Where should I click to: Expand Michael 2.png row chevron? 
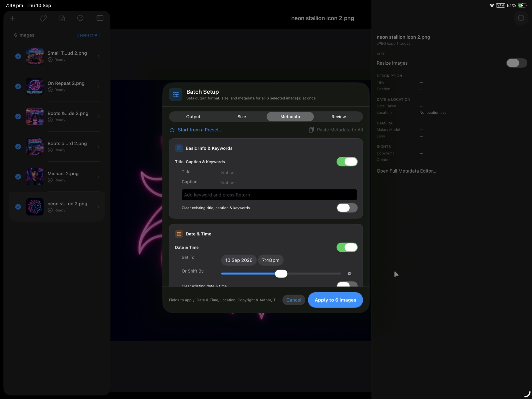[x=98, y=177]
